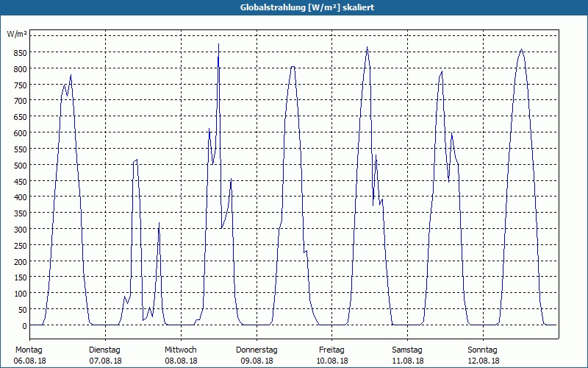This screenshot has width=588, height=368.
Task: Click the 850 value on y-axis
Action: [21, 53]
